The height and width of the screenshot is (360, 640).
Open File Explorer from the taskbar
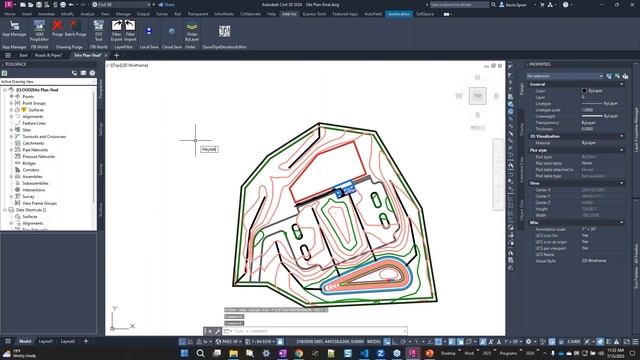[x=233, y=353]
